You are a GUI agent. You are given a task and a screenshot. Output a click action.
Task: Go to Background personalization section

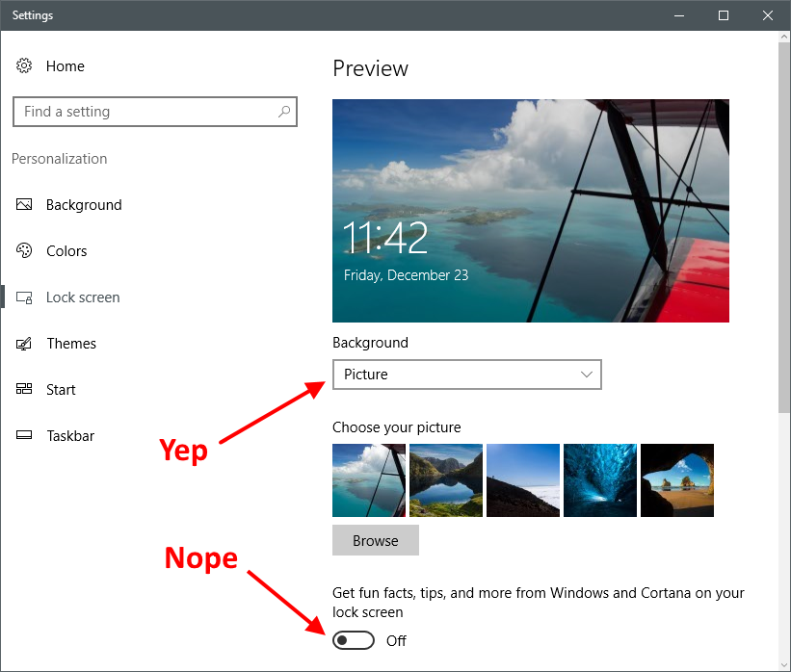(84, 205)
